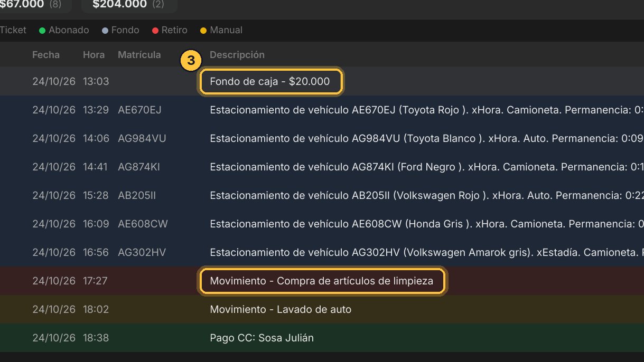Click the $67.000 (8) total chip
The width and height of the screenshot is (644, 362).
point(35,5)
